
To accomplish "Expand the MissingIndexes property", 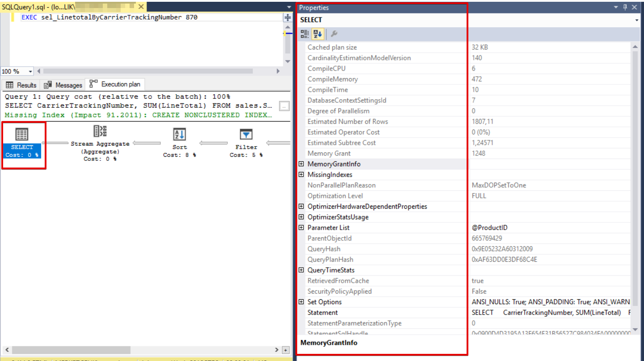I will pyautogui.click(x=302, y=175).
